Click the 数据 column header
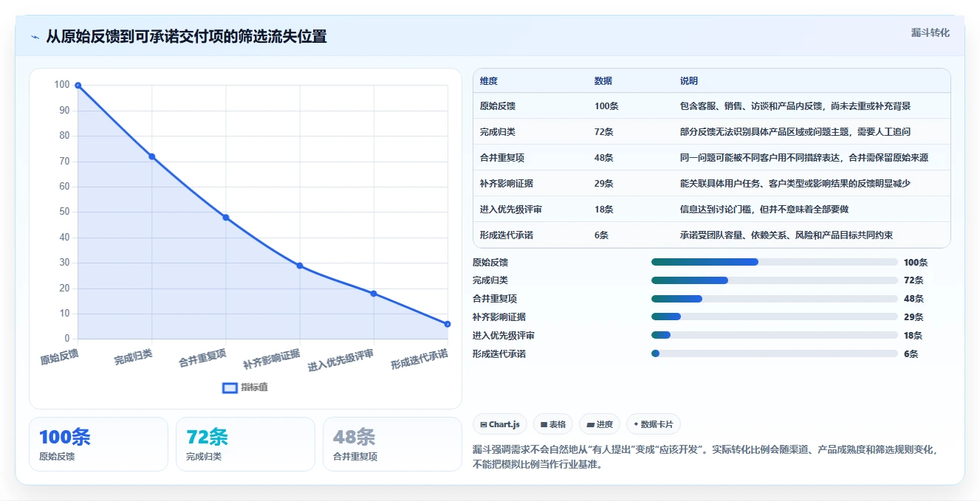 point(603,81)
